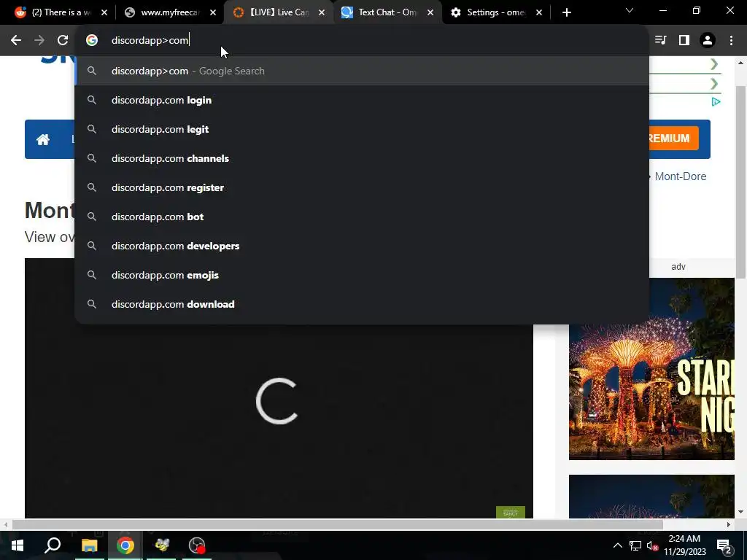Choose the 'discordapp.com emojis' suggestion

pos(362,275)
